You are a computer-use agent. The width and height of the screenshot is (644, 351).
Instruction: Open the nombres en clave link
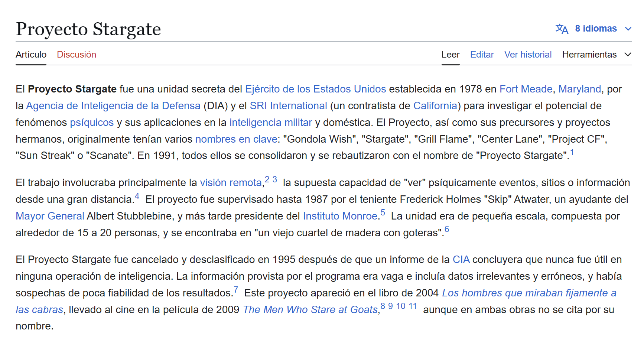tap(236, 139)
